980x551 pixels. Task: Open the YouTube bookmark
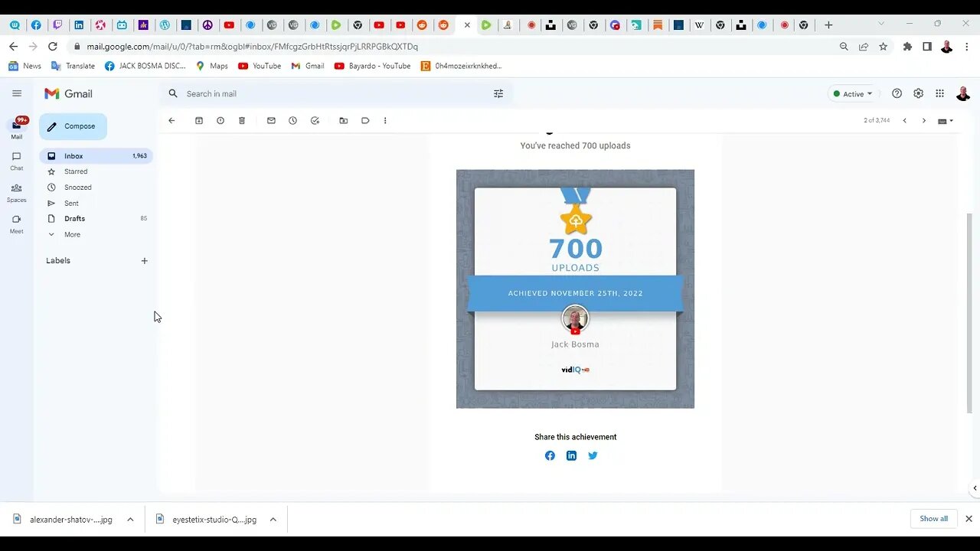(x=260, y=66)
